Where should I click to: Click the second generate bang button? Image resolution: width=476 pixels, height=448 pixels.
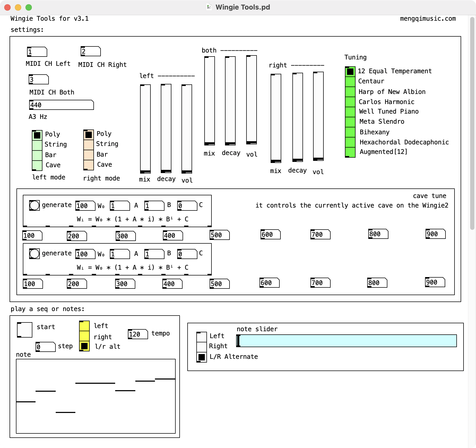coord(34,254)
